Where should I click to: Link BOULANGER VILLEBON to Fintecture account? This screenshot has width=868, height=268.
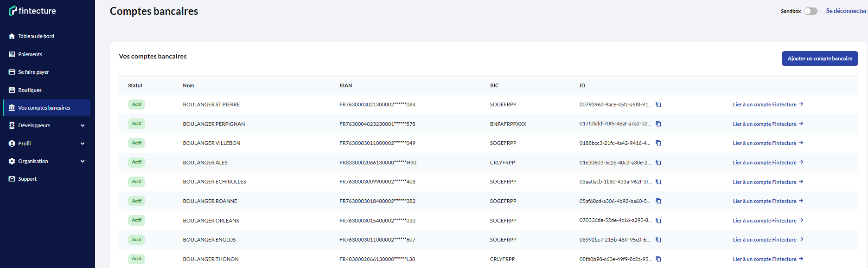point(768,143)
